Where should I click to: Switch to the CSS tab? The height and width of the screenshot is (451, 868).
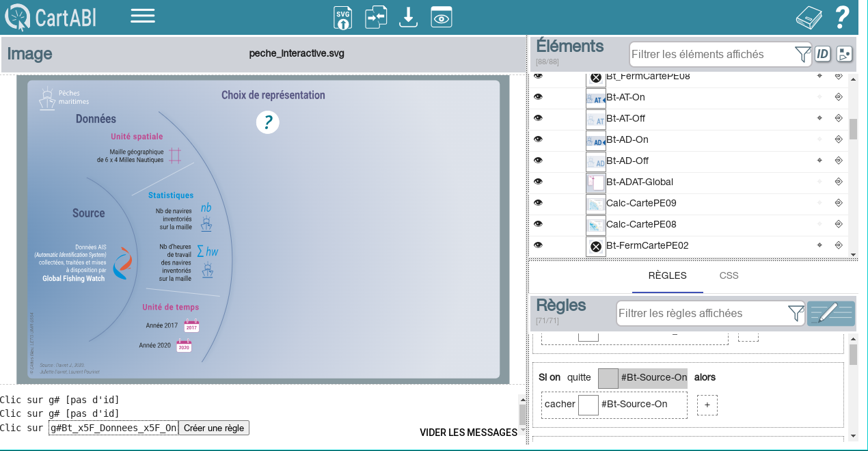[x=729, y=275]
